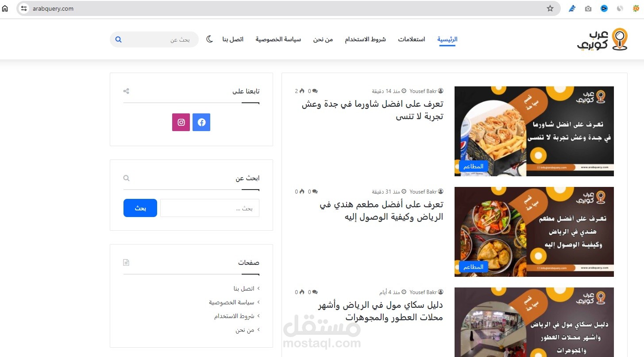Open shawarma article thumbnail image

[x=534, y=131]
